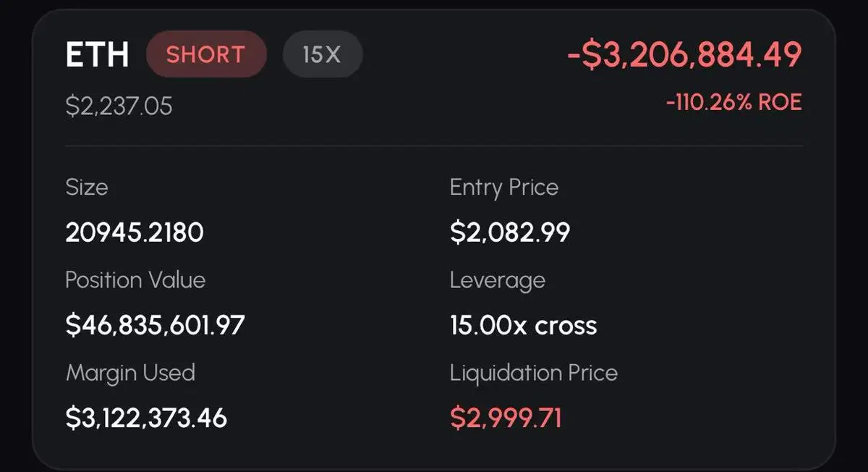Image resolution: width=868 pixels, height=472 pixels.
Task: Click the Size label
Action: pyautogui.click(x=86, y=187)
